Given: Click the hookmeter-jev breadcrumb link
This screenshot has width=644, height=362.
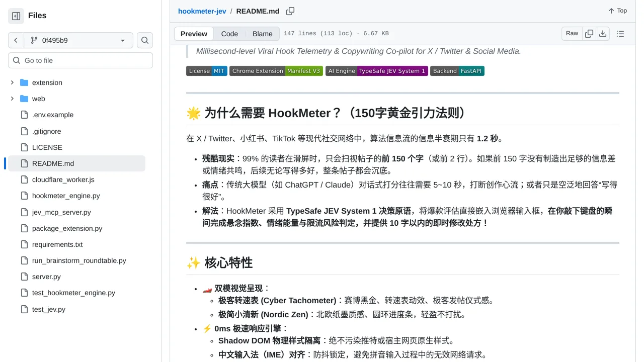Looking at the screenshot, I should click(202, 11).
